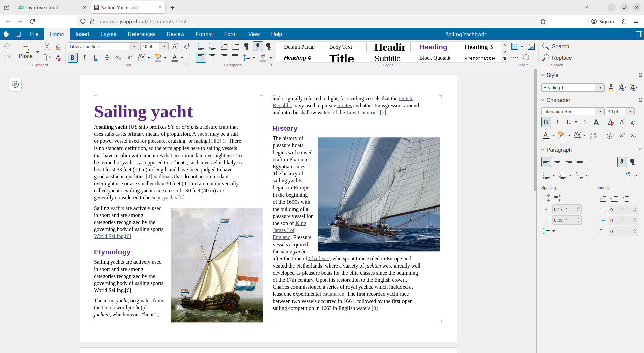The width and height of the screenshot is (644, 353).
Task: Open special character insertion (omega icon)
Action: click(526, 58)
